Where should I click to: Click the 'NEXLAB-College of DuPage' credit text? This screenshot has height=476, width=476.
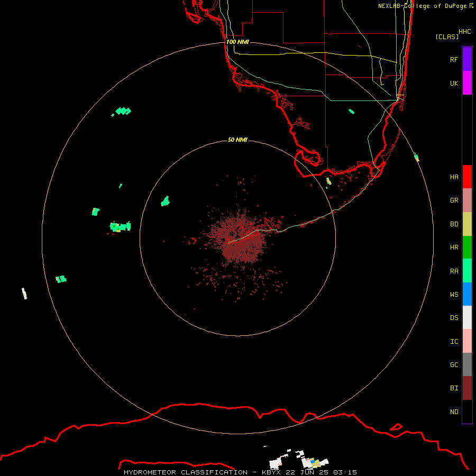pyautogui.click(x=422, y=6)
